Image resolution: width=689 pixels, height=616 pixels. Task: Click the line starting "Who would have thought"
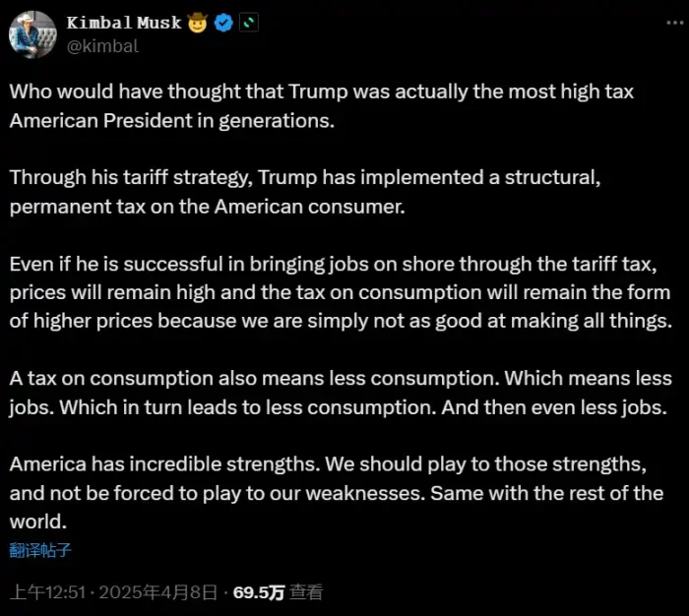coord(321,92)
